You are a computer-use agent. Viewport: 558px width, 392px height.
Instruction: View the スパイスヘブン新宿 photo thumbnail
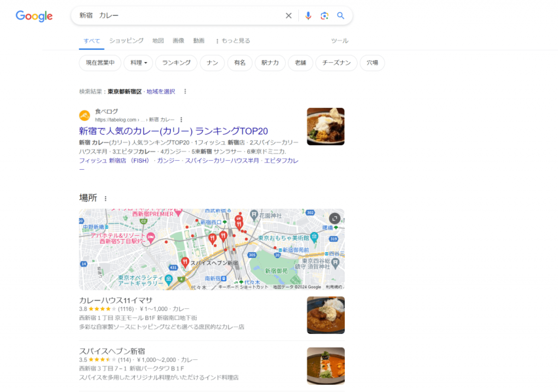(x=326, y=366)
